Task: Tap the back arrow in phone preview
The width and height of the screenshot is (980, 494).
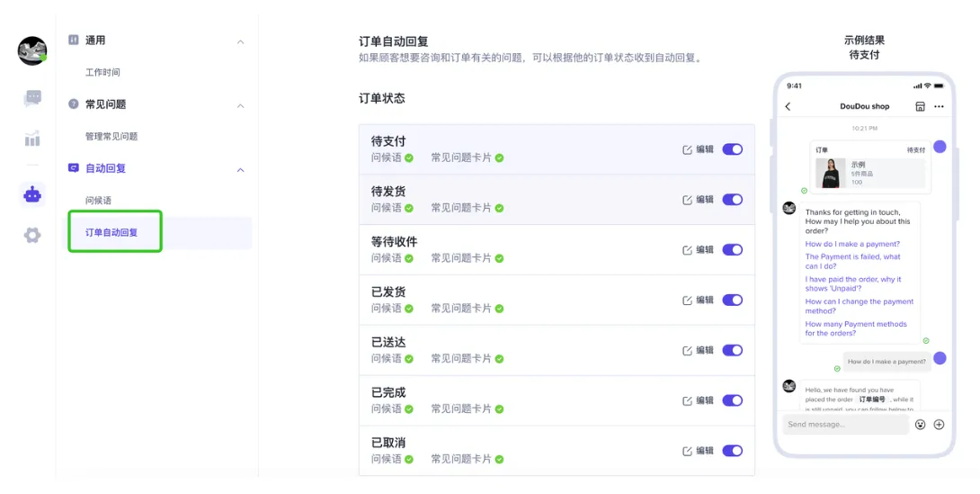Action: coord(788,106)
